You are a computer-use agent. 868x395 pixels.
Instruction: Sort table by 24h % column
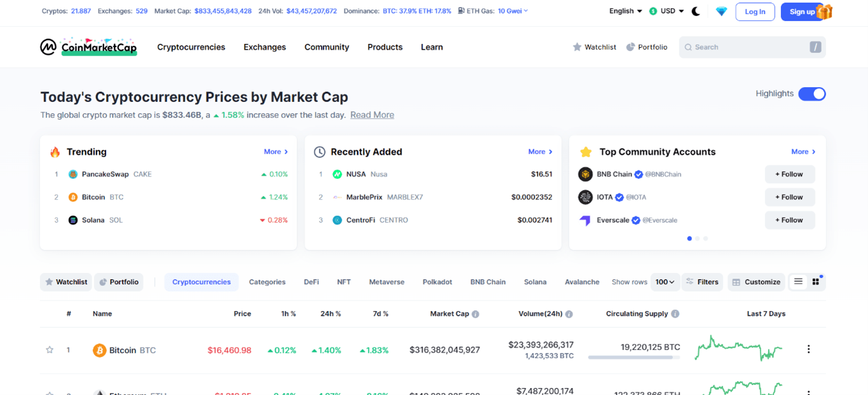click(x=330, y=314)
